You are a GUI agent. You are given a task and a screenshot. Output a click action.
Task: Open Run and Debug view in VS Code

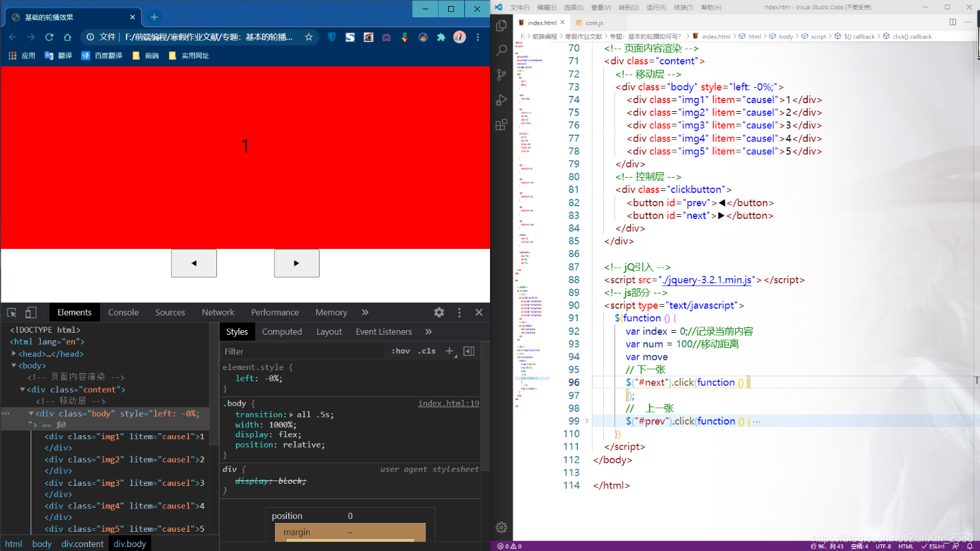pyautogui.click(x=501, y=100)
